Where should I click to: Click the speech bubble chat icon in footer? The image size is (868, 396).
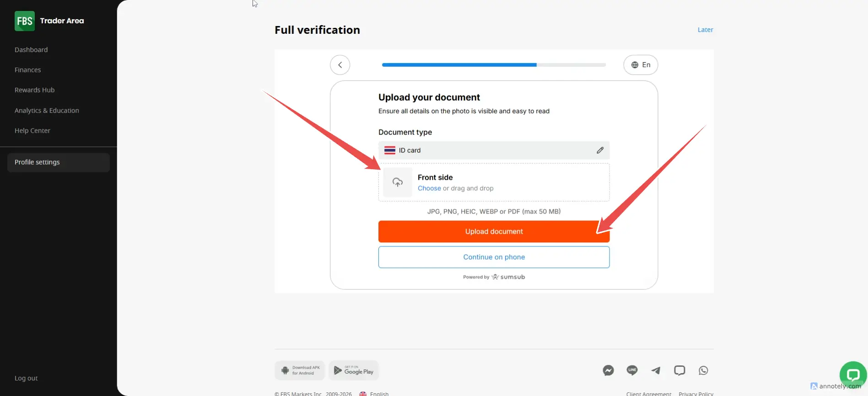click(x=679, y=370)
